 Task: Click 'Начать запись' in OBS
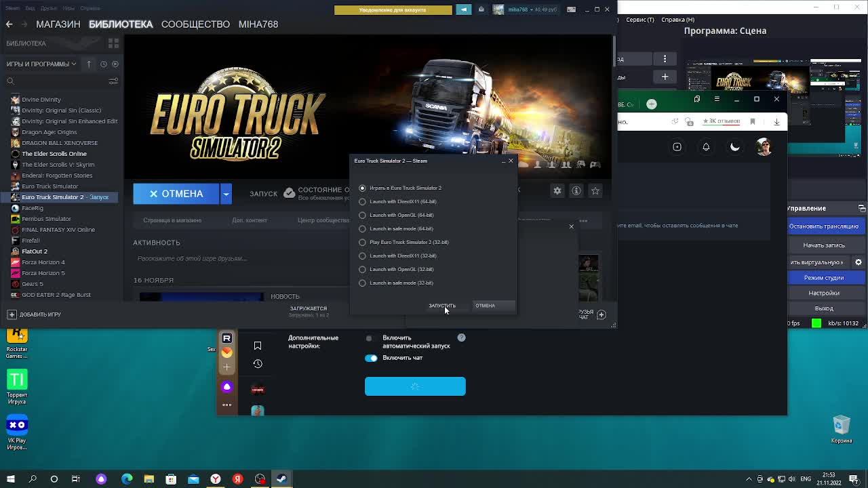(824, 245)
